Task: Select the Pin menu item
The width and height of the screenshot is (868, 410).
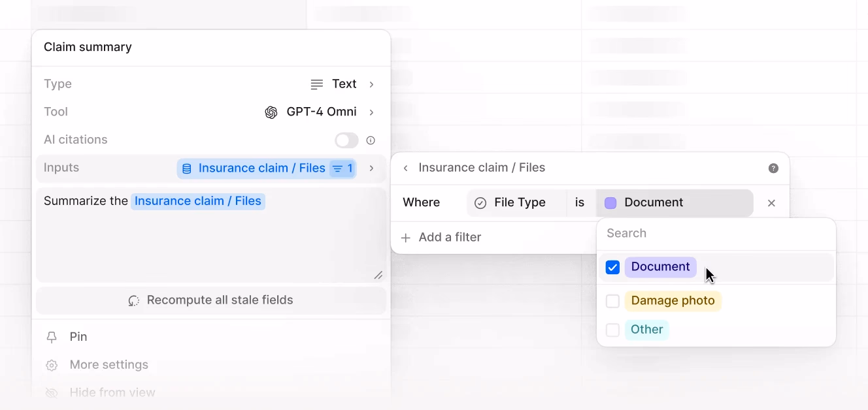Action: tap(211, 337)
